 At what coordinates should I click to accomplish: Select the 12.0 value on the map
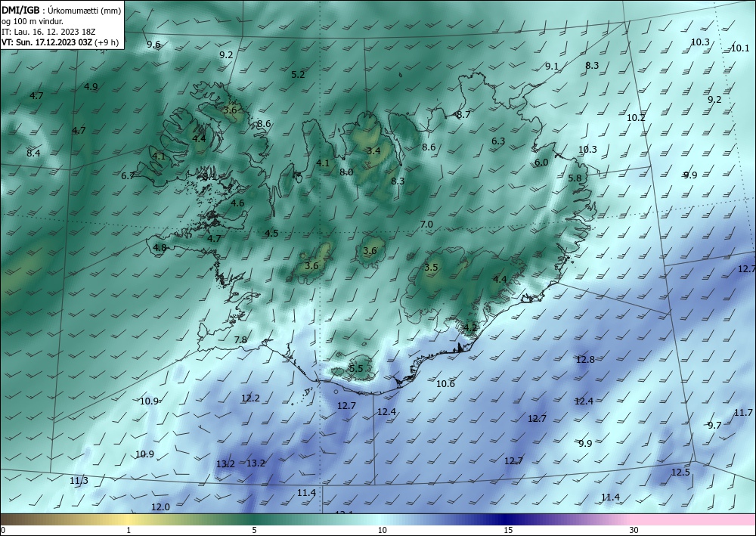tap(160, 507)
